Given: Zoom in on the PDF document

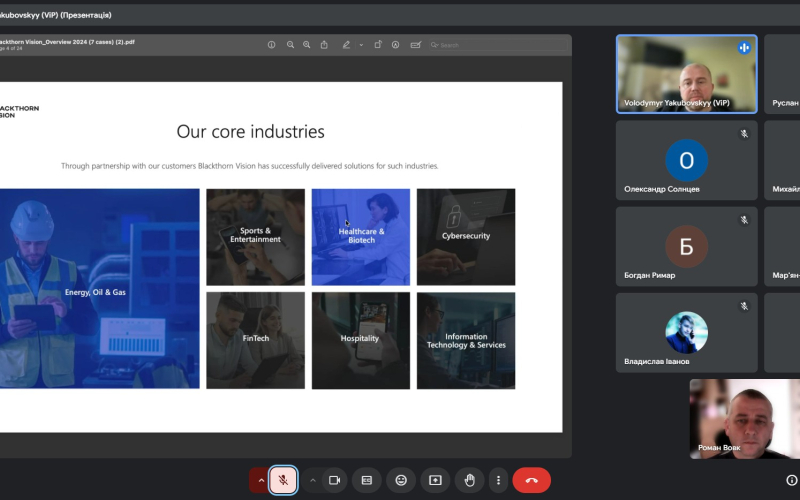Looking at the screenshot, I should coord(307,45).
